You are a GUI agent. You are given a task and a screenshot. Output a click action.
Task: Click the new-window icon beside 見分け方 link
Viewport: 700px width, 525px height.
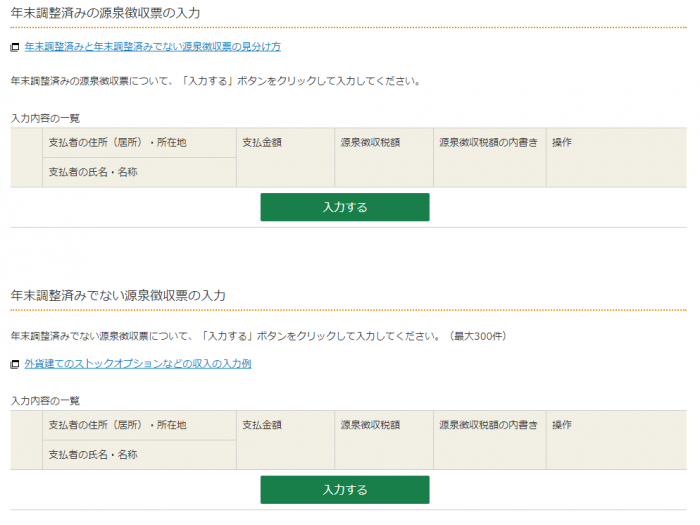point(15,47)
